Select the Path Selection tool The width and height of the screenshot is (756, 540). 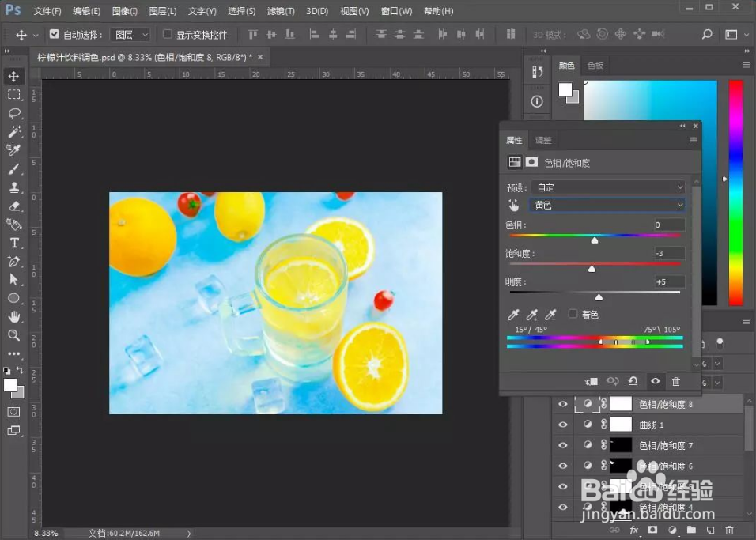tap(13, 280)
